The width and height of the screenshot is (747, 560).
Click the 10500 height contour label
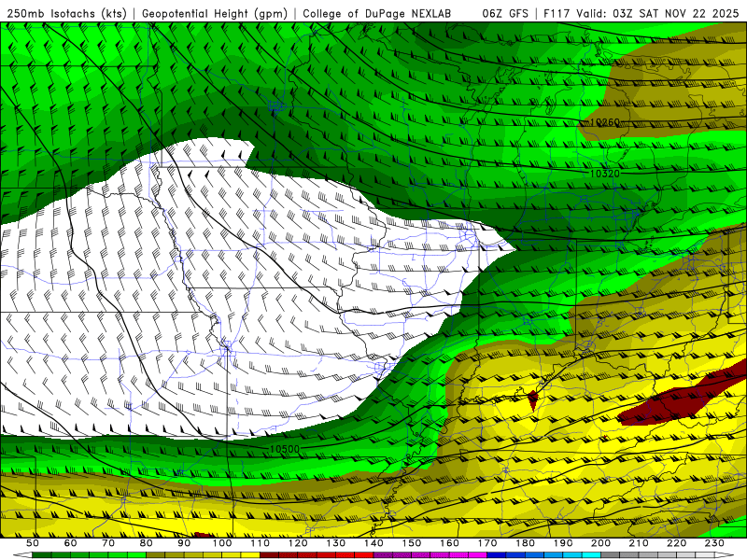[x=285, y=449]
